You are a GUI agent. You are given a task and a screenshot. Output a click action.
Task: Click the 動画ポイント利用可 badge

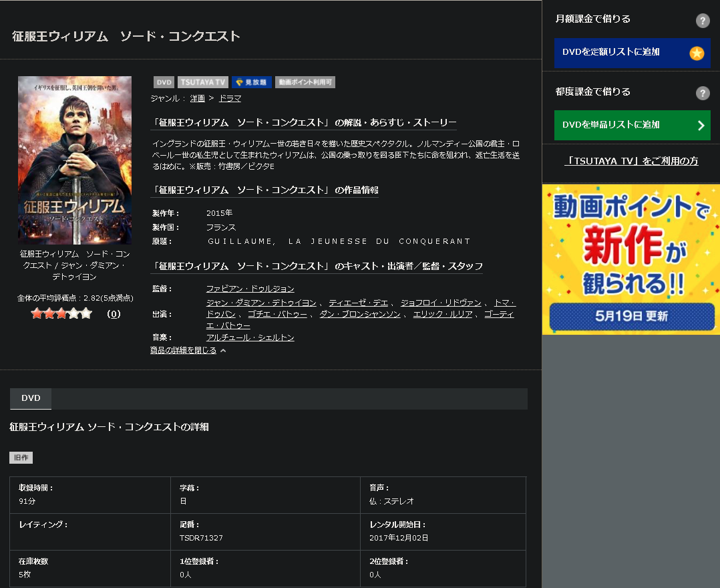pos(305,82)
